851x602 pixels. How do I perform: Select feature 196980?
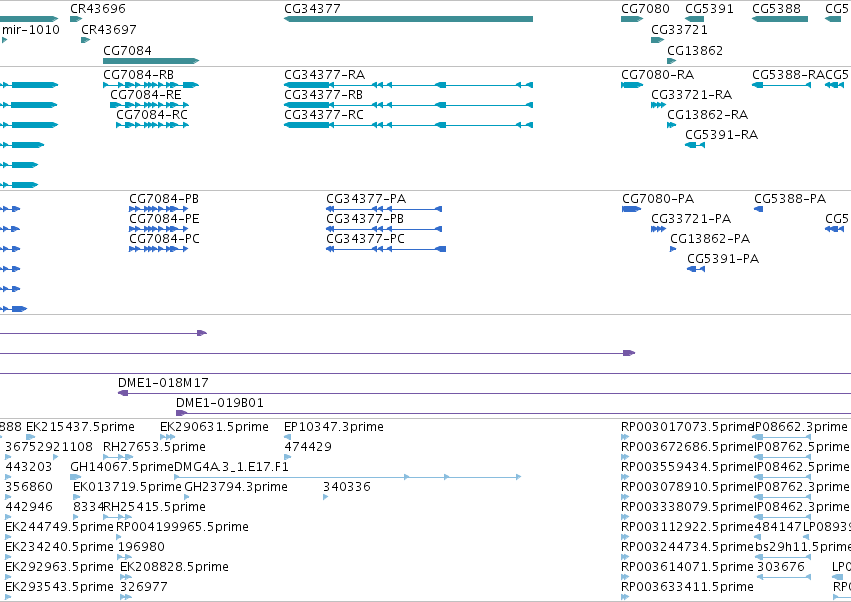[x=141, y=548]
